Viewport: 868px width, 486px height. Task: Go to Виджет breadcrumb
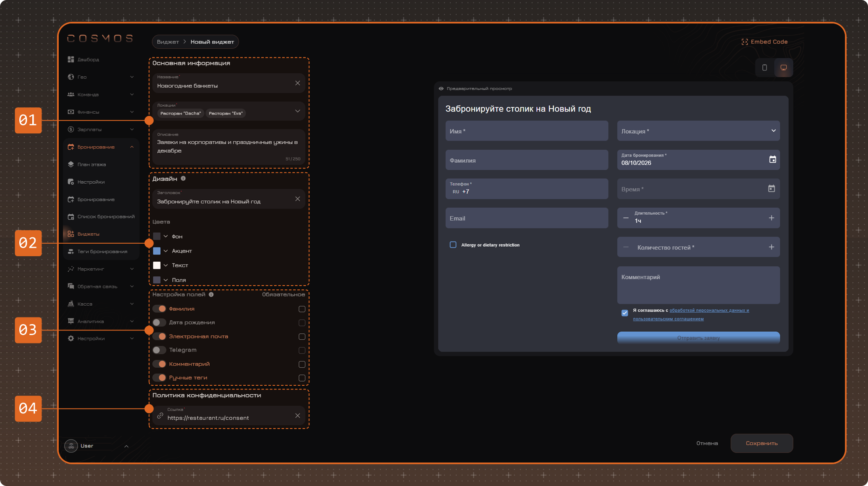pyautogui.click(x=168, y=42)
